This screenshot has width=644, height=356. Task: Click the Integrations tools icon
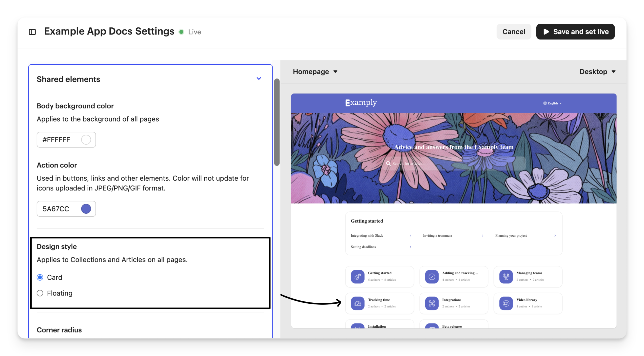(432, 303)
